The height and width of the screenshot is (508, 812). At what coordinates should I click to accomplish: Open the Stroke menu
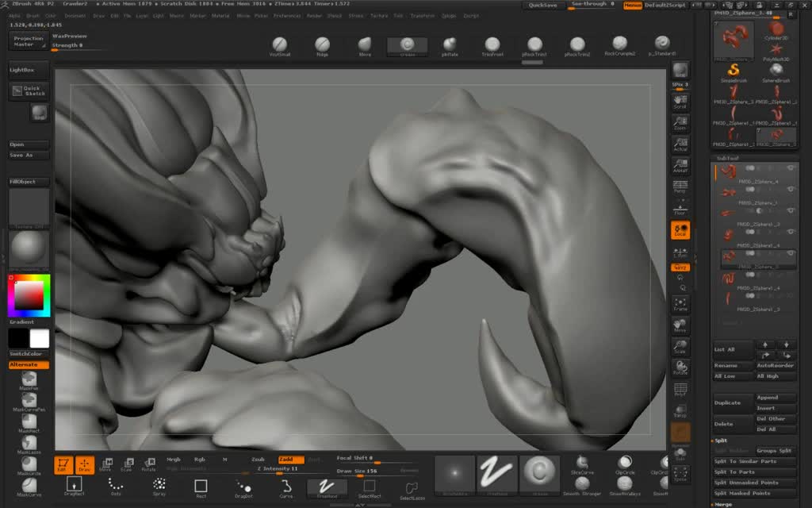click(356, 16)
